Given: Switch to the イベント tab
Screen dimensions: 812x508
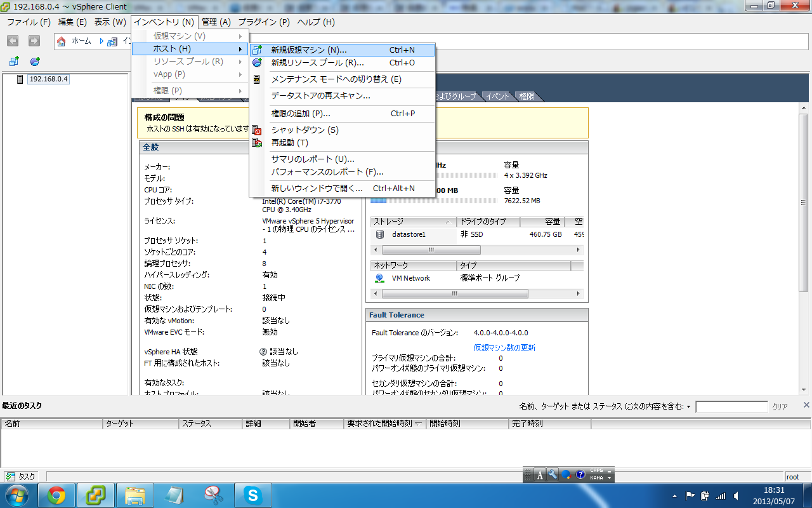Looking at the screenshot, I should (x=498, y=97).
